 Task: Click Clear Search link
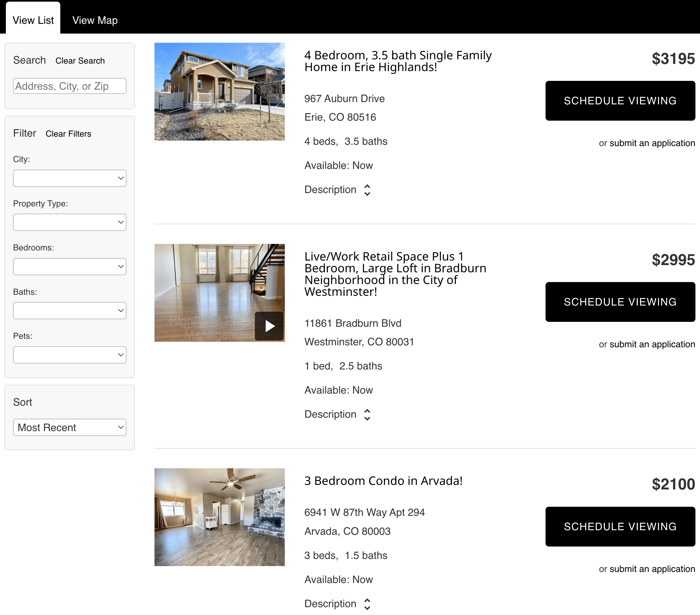tap(80, 60)
